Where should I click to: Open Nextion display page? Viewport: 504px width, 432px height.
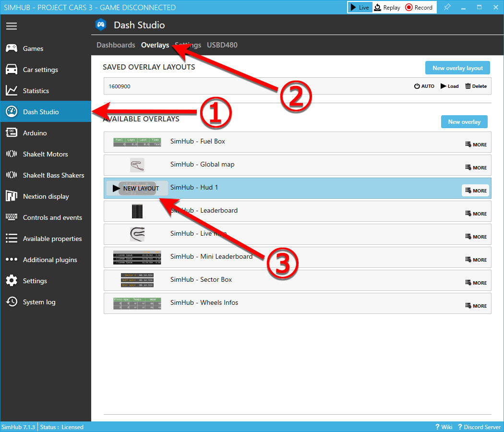click(x=46, y=196)
